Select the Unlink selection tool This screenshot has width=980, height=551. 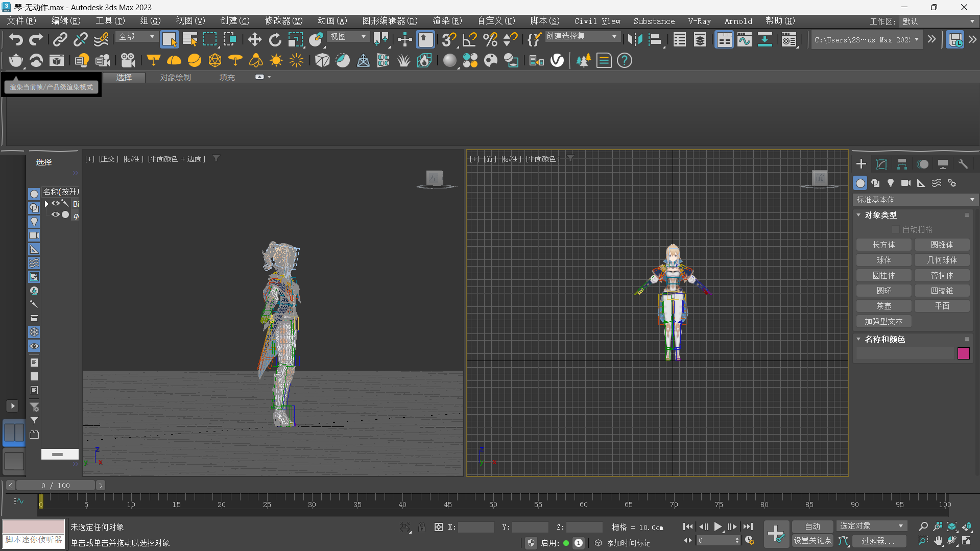[x=81, y=39]
